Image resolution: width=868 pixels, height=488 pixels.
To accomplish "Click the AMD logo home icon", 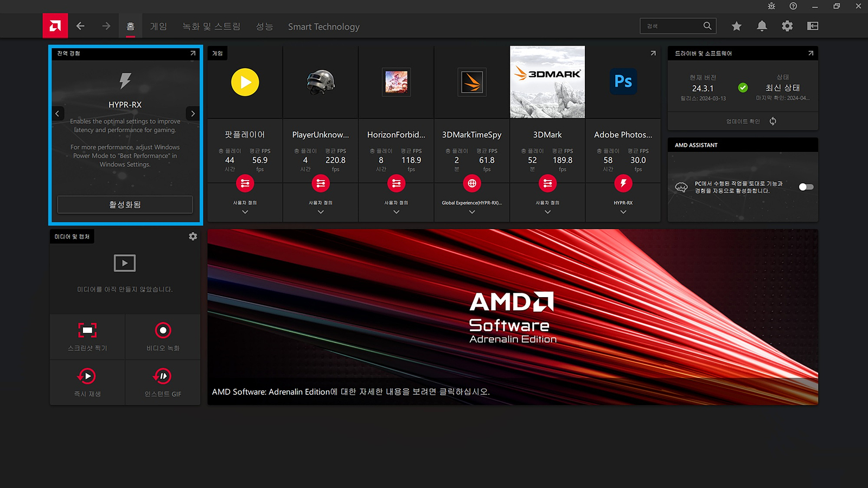I will pos(55,26).
